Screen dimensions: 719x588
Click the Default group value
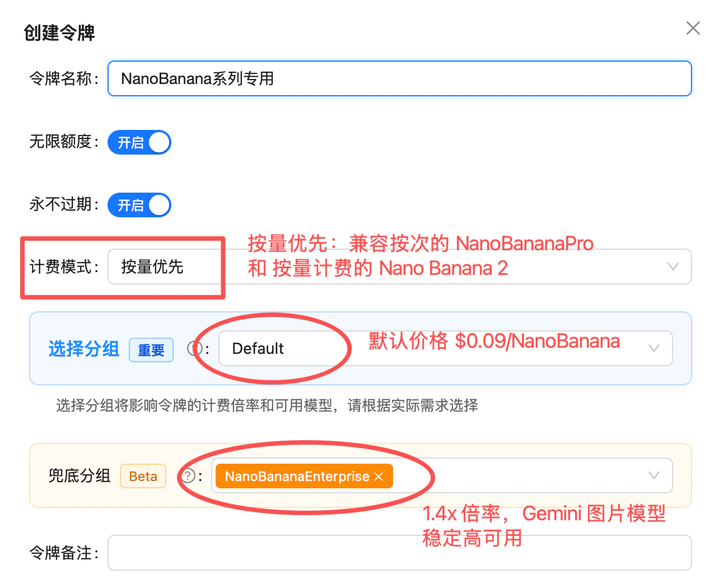[257, 348]
